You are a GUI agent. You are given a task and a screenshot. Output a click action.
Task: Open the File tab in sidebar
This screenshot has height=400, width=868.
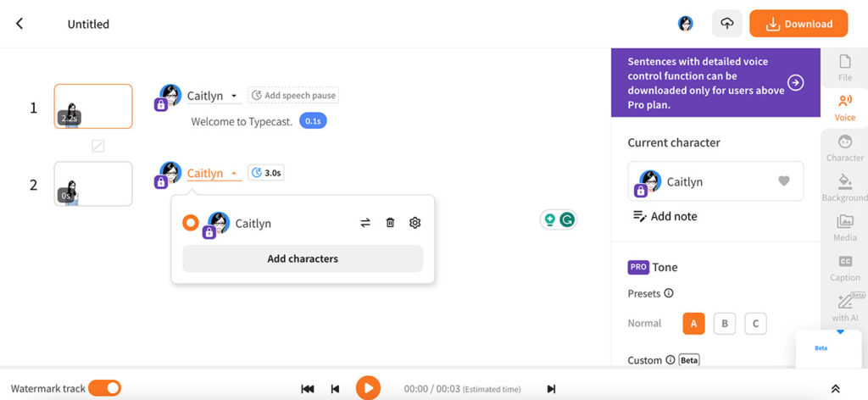coord(845,68)
